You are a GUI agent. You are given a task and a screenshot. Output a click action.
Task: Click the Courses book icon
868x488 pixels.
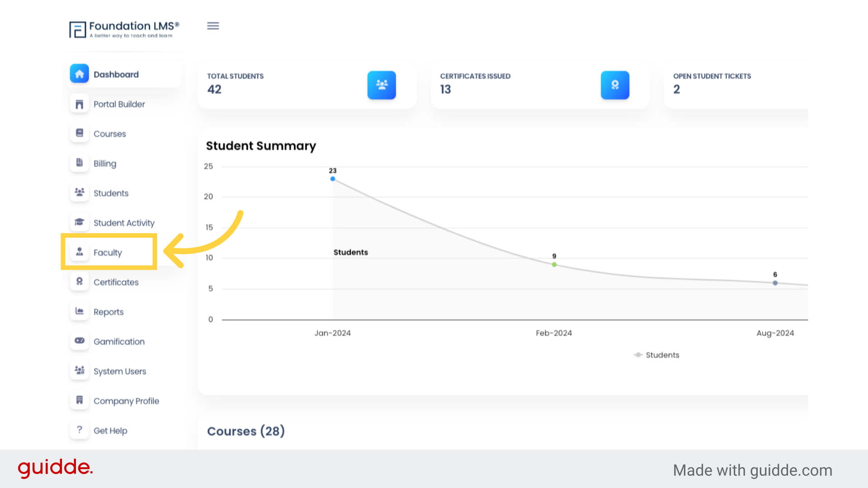click(80, 133)
